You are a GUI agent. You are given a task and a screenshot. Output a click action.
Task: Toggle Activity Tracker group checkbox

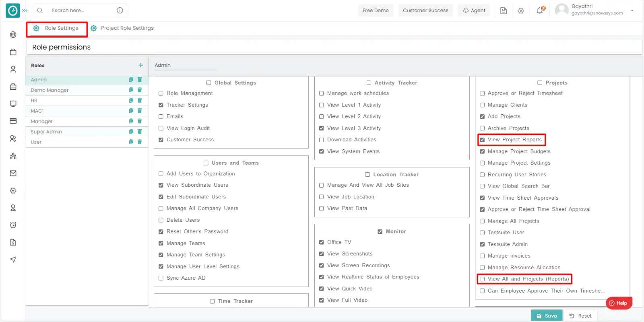click(369, 83)
